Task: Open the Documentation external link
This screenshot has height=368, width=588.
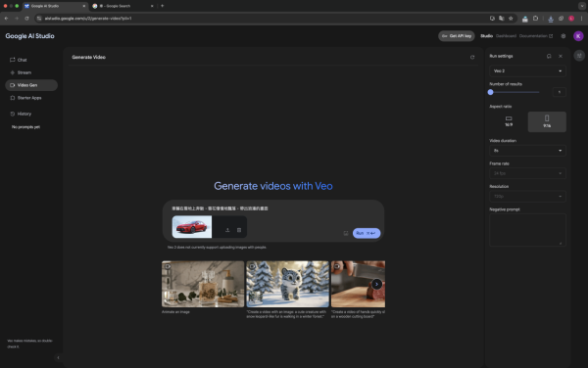Action: tap(535, 36)
